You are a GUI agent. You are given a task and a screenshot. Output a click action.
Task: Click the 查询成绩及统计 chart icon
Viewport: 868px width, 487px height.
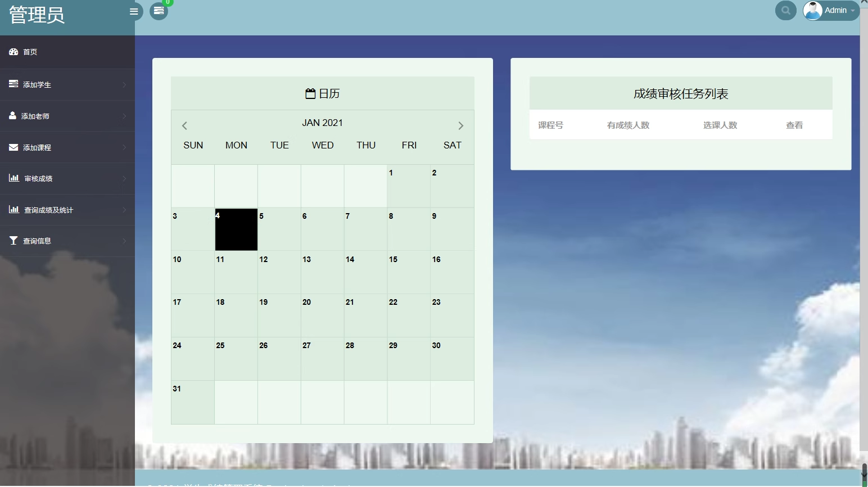point(14,210)
